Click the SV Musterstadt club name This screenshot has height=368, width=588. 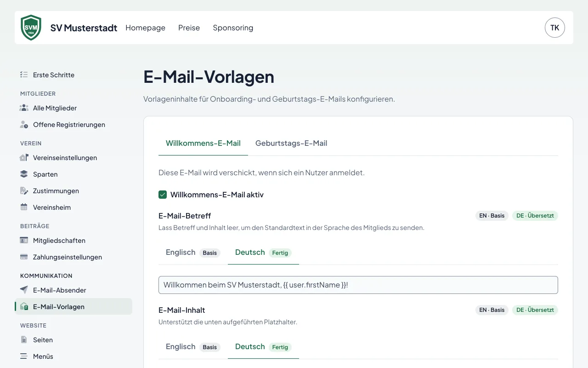84,28
